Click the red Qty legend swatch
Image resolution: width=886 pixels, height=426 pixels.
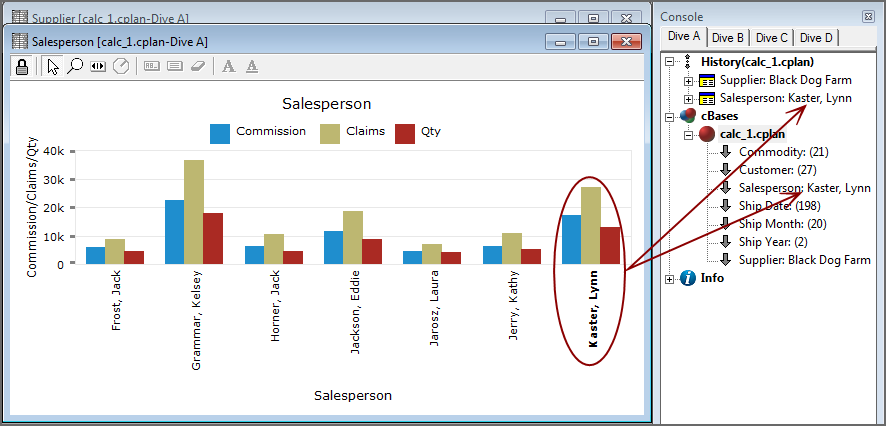pos(405,133)
